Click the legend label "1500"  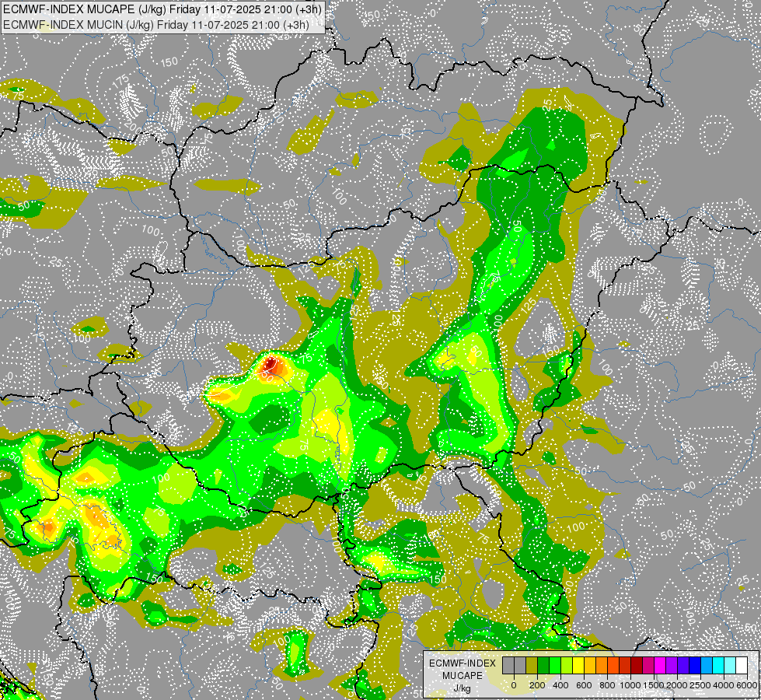click(x=655, y=685)
